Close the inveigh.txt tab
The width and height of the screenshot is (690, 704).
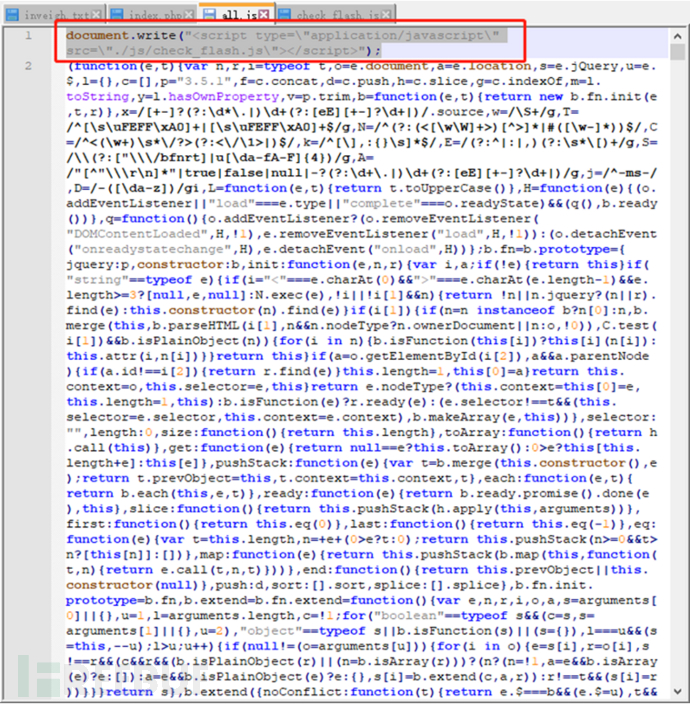pos(96,15)
